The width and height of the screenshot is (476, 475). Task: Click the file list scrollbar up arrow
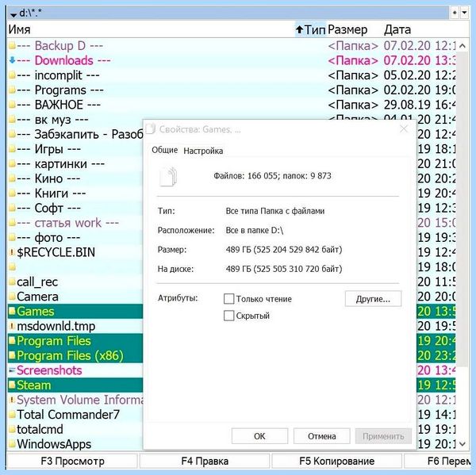tap(463, 46)
